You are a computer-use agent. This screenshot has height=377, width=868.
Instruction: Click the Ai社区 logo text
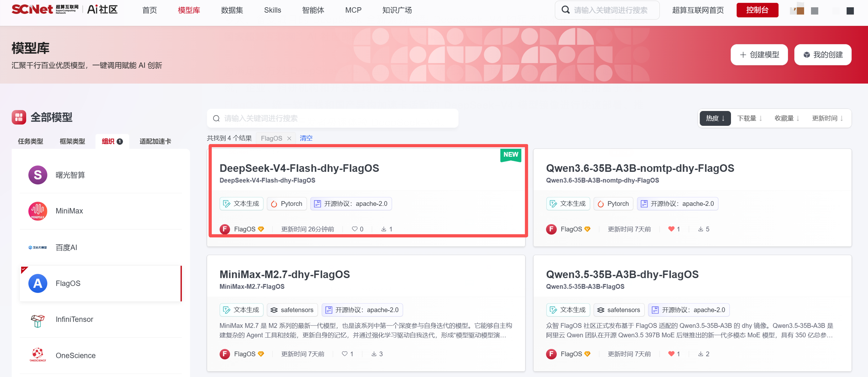tap(102, 9)
